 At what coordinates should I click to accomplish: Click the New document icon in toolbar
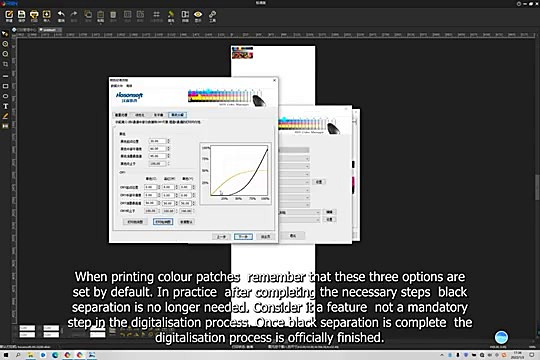9,16
